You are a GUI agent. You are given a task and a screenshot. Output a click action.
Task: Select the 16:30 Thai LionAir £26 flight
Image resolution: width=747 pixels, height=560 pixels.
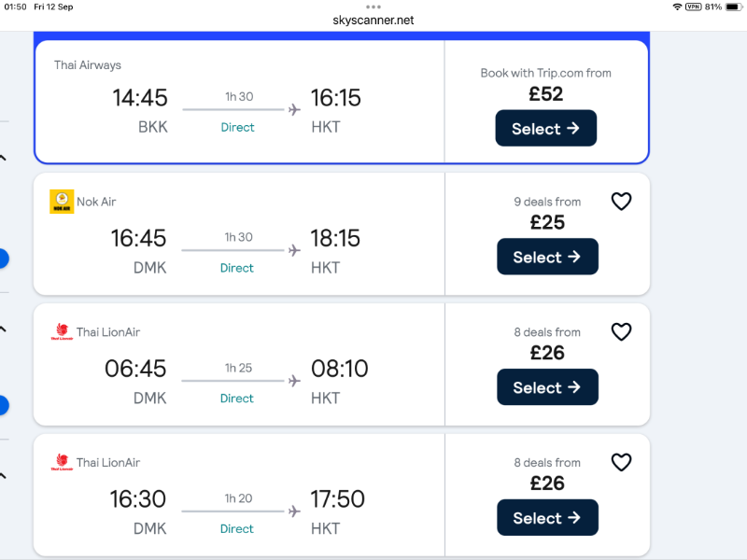pos(547,518)
